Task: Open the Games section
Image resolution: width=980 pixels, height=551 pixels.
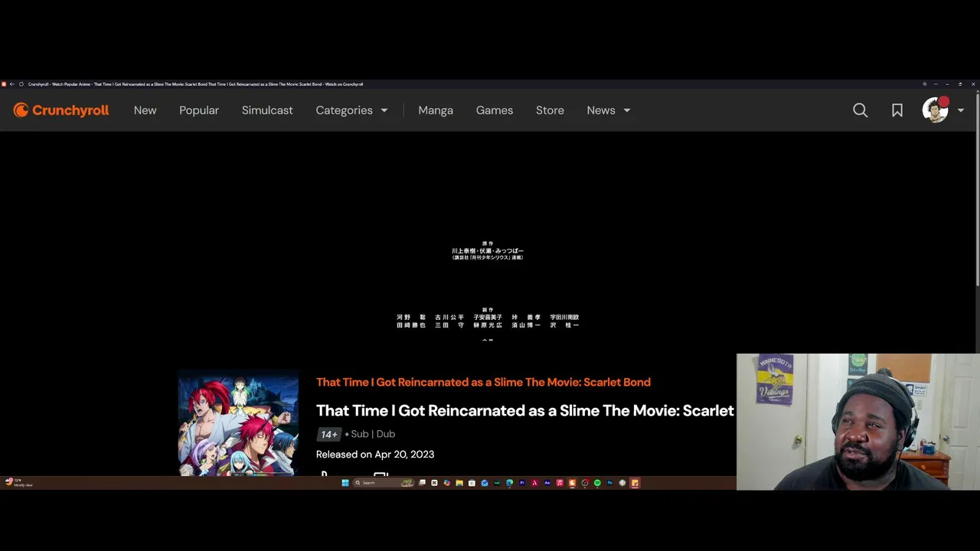Action: click(495, 110)
